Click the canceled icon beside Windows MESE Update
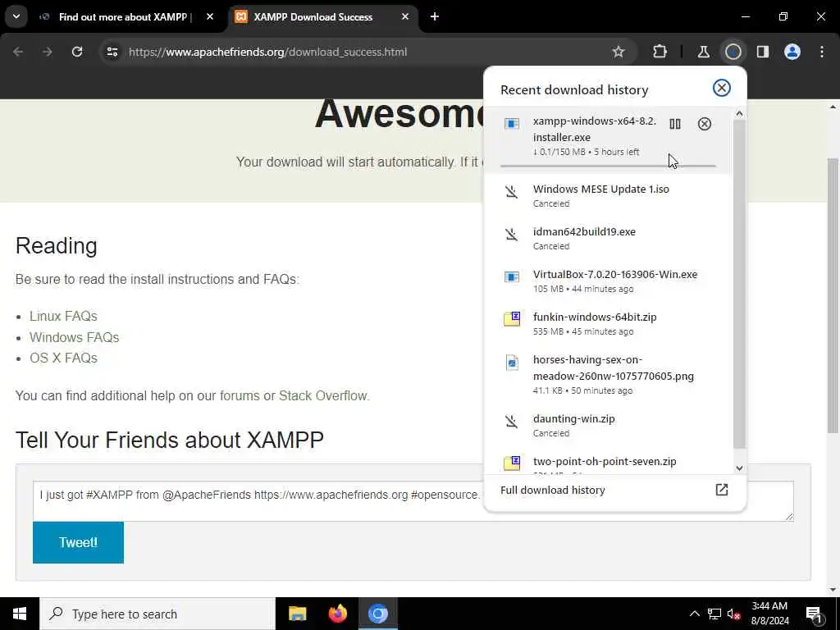Viewport: 840px width, 630px height. (512, 191)
